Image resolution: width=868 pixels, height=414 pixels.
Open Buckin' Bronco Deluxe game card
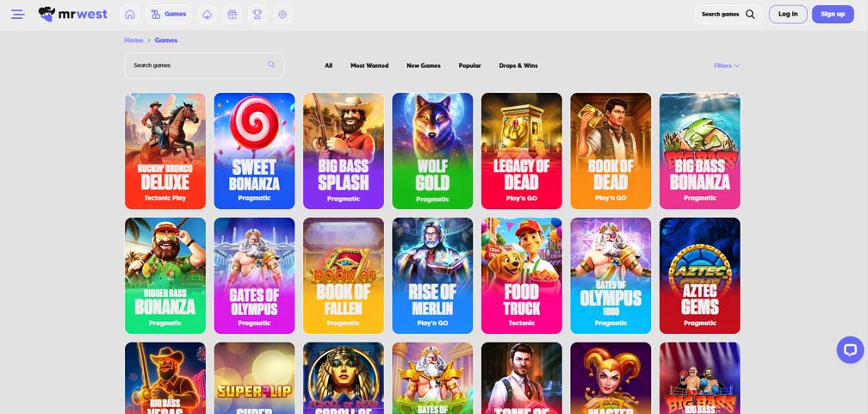[x=165, y=151]
